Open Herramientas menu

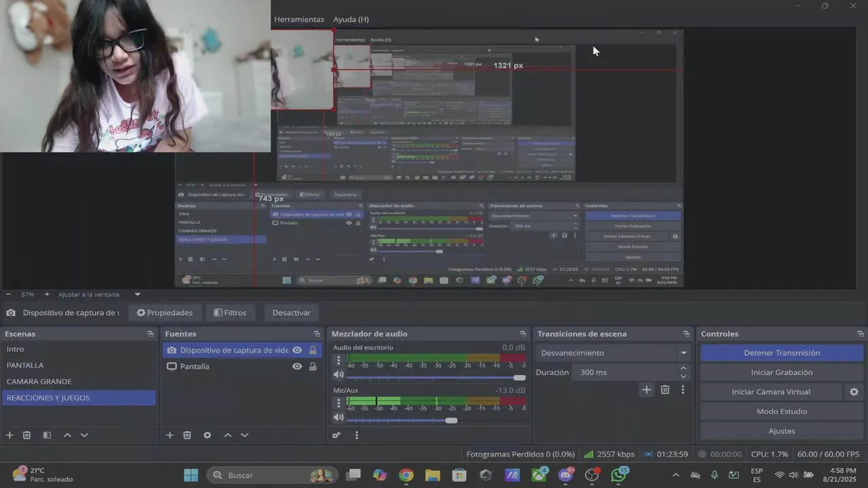[x=299, y=20]
